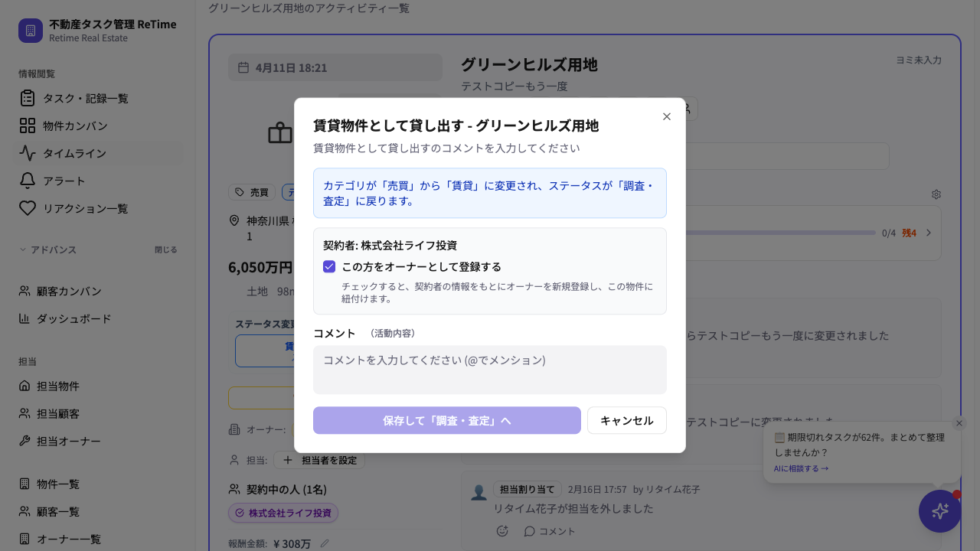Select the 株式会社ライフ投資 contractor chip
This screenshot has width=980, height=551.
point(283,513)
